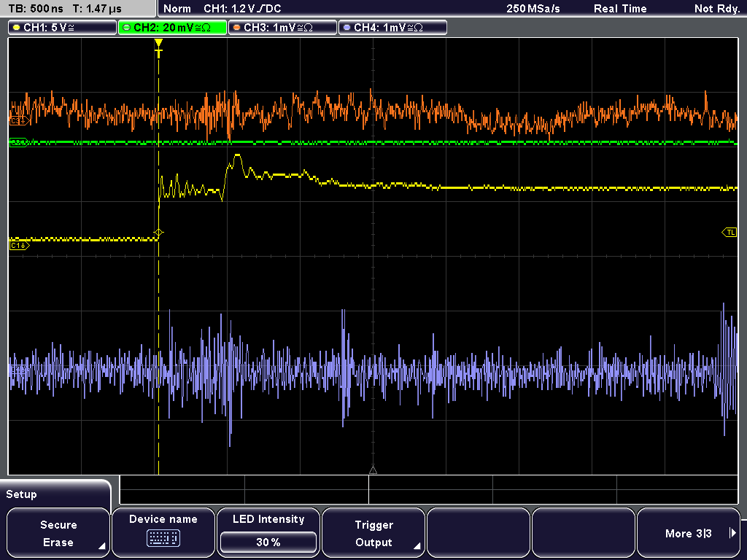The image size is (747, 560).
Task: Open the Trigger Output submenu
Action: [373, 533]
